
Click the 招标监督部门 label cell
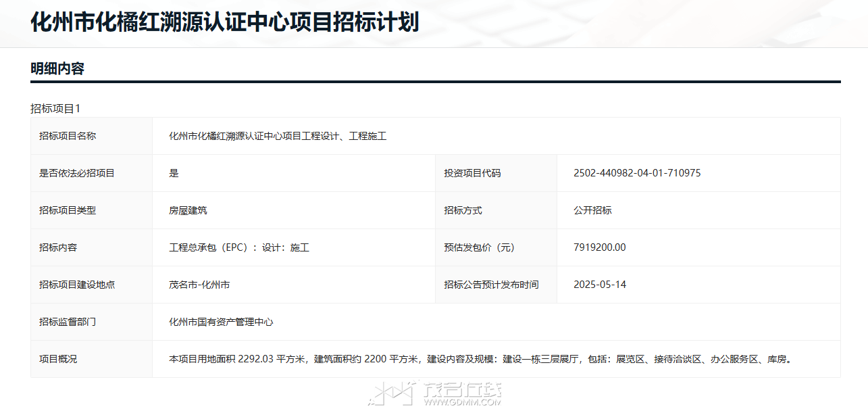[x=91, y=322]
